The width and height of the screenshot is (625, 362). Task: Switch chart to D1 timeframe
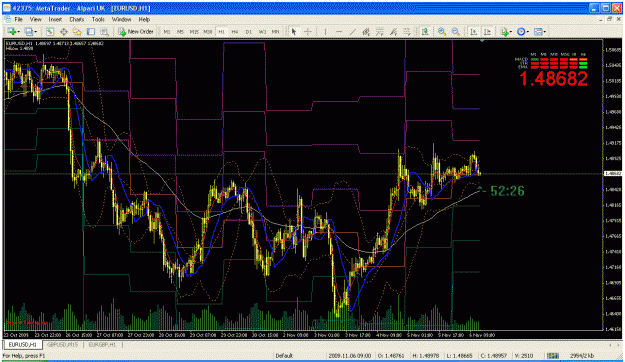click(x=249, y=31)
